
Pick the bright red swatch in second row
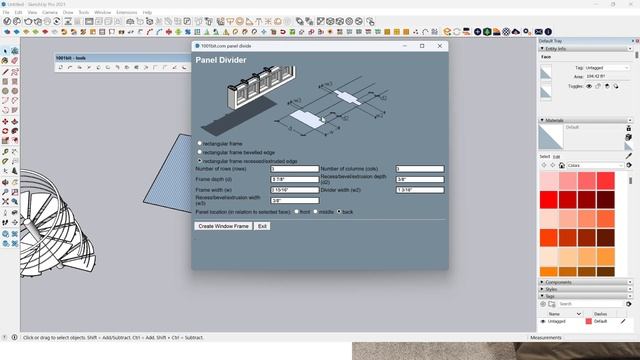tap(549, 200)
